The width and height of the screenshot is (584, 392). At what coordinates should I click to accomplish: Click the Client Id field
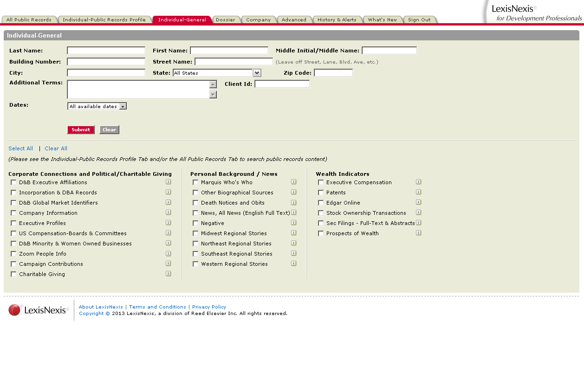pyautogui.click(x=282, y=84)
